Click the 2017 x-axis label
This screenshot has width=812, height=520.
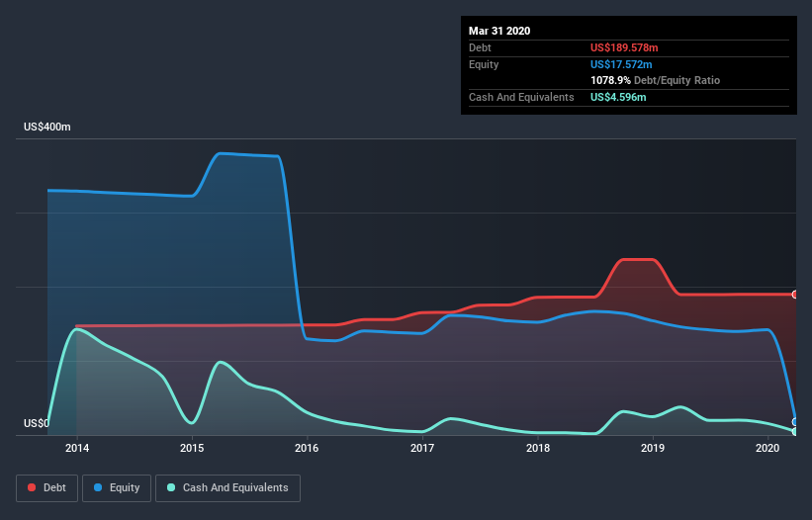(422, 448)
